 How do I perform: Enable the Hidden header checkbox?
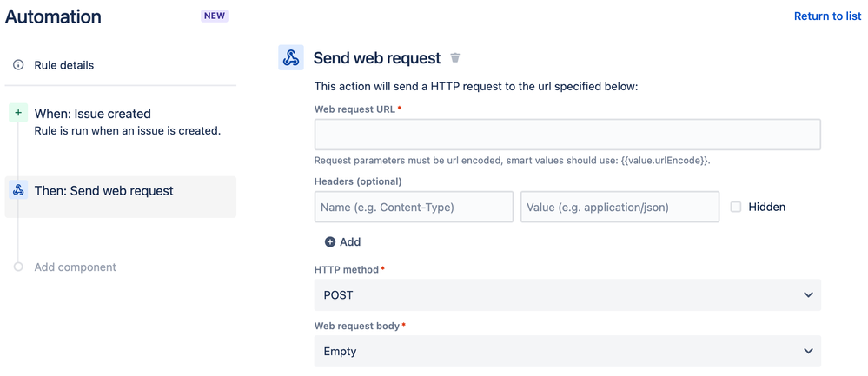736,207
